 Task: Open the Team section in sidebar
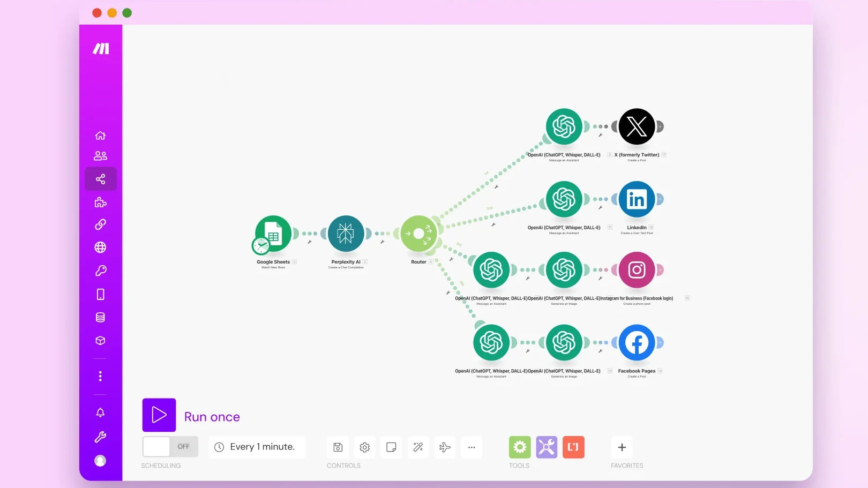(x=100, y=156)
